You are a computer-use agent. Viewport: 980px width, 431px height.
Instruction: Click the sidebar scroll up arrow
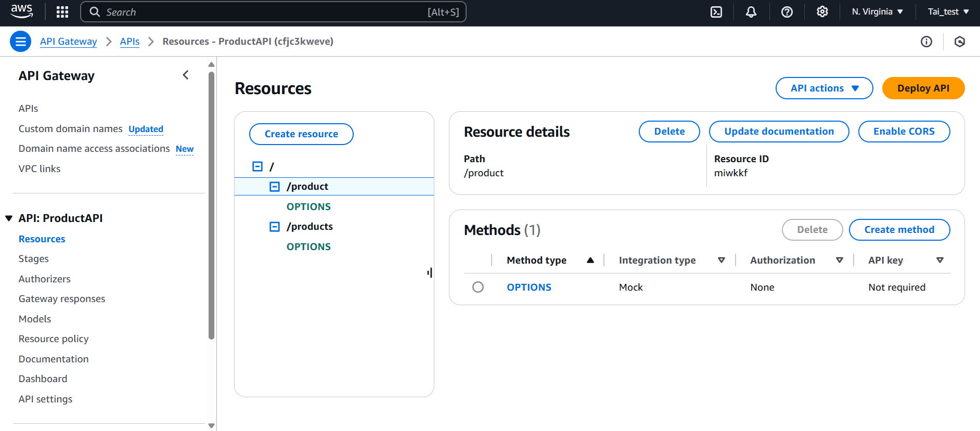pyautogui.click(x=211, y=64)
